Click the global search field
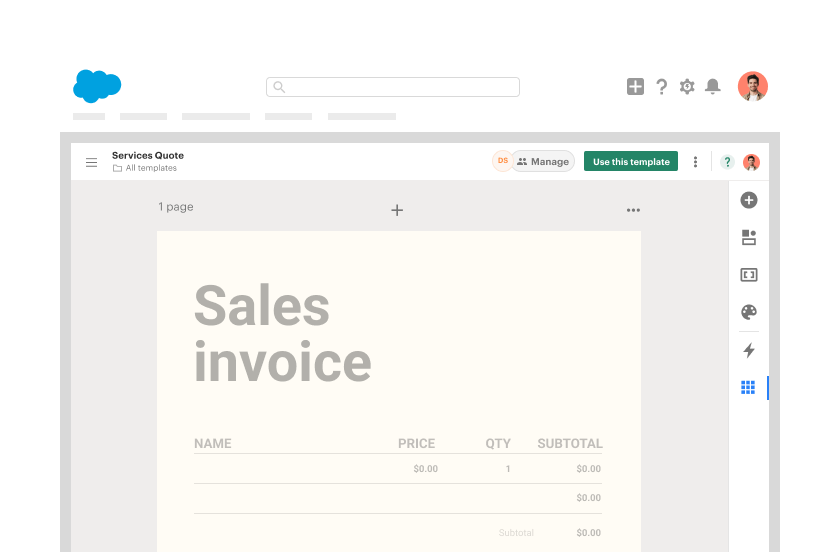 (x=393, y=87)
